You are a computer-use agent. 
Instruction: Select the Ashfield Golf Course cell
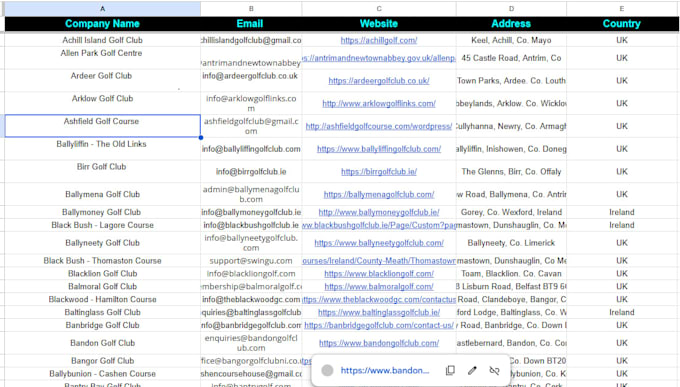102,126
